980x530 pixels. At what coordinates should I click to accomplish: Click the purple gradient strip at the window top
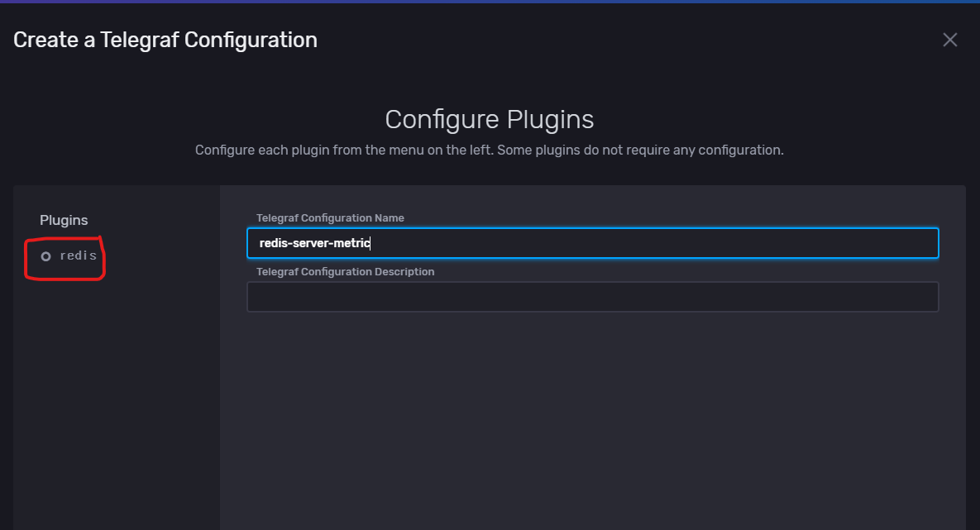point(490,2)
